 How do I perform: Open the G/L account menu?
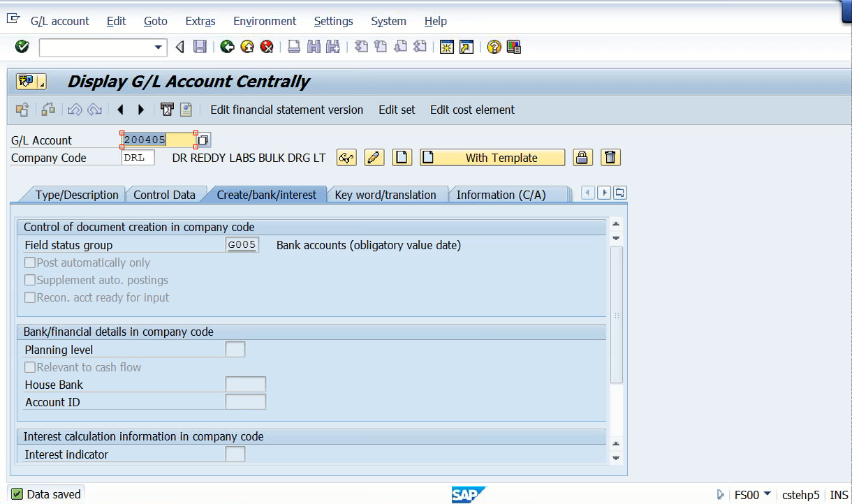(x=60, y=21)
